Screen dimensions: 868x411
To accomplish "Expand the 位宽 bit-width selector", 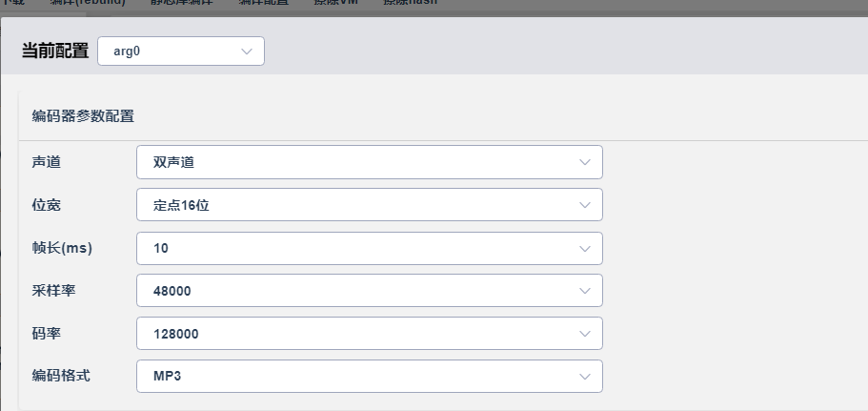I will pos(370,206).
